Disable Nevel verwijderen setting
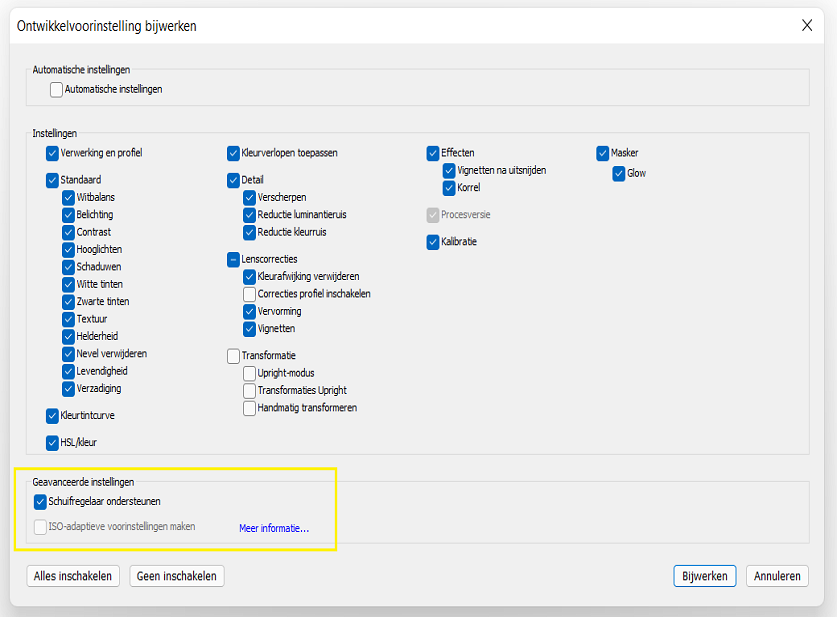 [x=69, y=354]
